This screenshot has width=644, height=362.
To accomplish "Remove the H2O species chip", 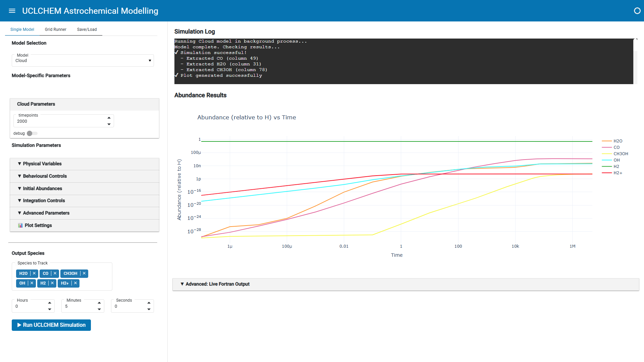I will (x=34, y=274).
